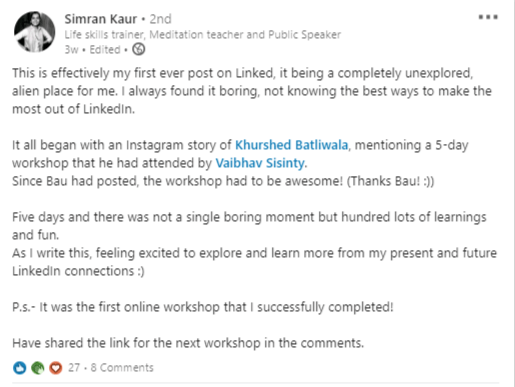Click the Edited label beside the timestamp
The image size is (515, 387).
(105, 50)
